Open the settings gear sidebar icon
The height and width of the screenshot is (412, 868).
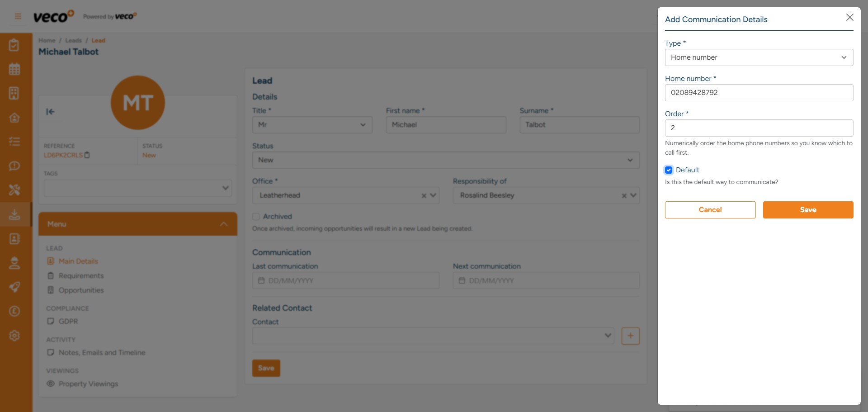point(14,336)
